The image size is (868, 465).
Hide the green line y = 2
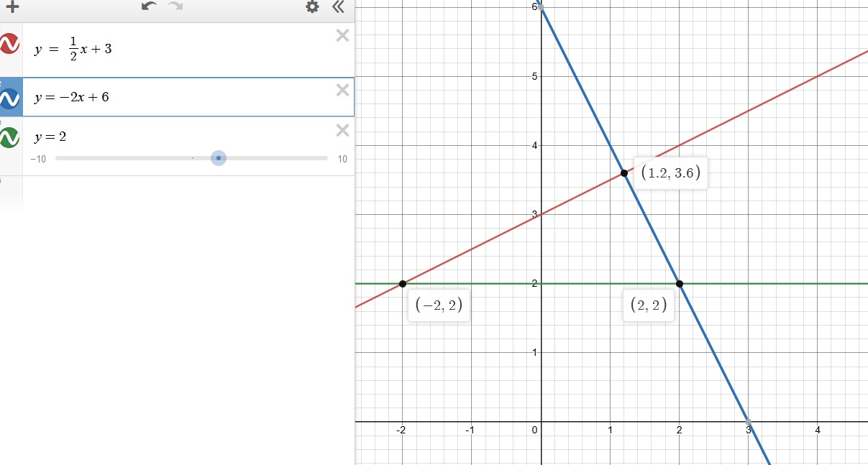point(9,137)
